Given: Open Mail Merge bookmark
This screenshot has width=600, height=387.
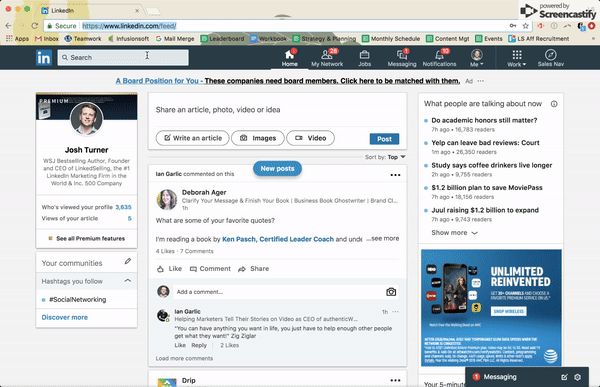Looking at the screenshot, I should [x=175, y=39].
